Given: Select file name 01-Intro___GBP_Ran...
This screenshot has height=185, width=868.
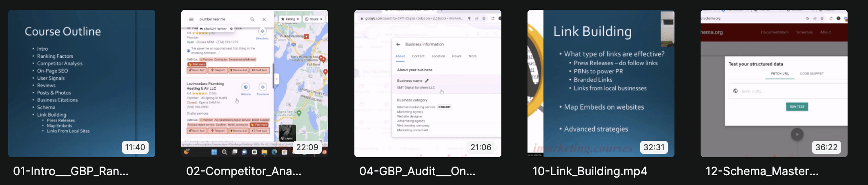Looking at the screenshot, I should pyautogui.click(x=71, y=171).
